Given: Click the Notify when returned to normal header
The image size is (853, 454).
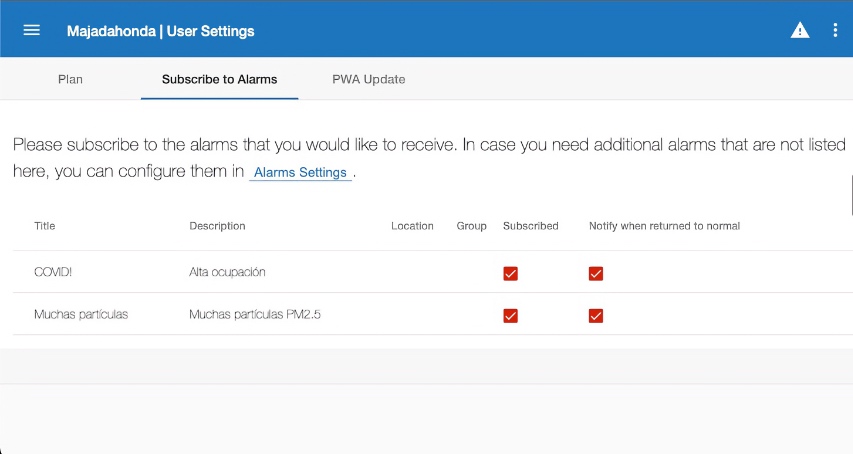Looking at the screenshot, I should pos(664,226).
